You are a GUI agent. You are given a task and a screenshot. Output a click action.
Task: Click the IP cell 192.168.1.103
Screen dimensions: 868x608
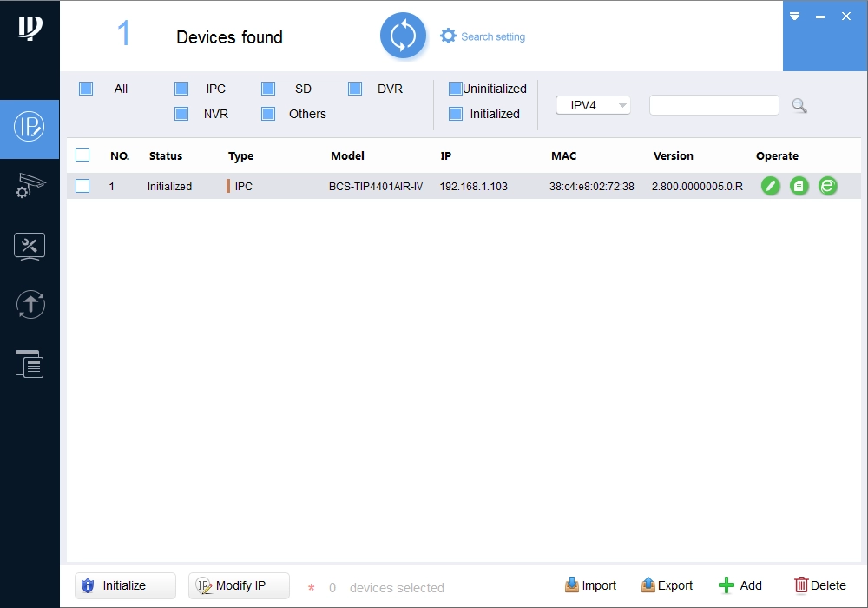tap(473, 187)
